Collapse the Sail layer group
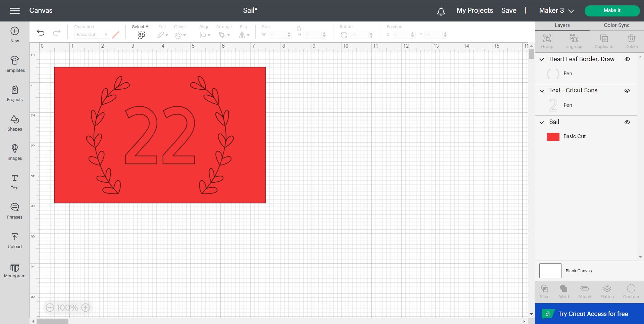The height and width of the screenshot is (324, 644). coord(541,122)
